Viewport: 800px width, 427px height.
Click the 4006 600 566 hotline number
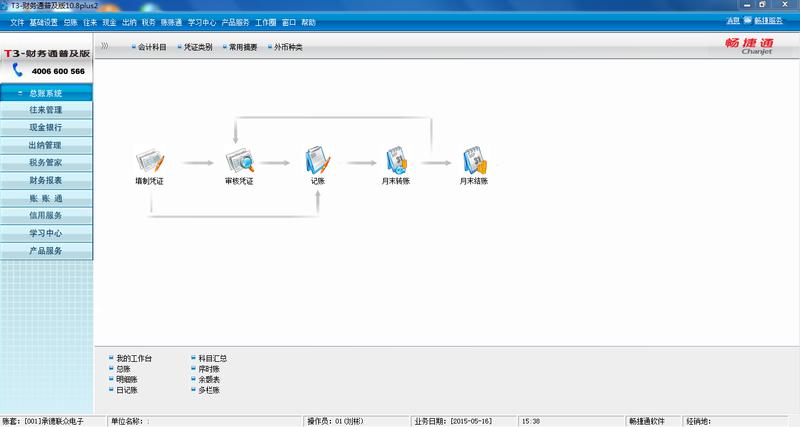pyautogui.click(x=58, y=71)
